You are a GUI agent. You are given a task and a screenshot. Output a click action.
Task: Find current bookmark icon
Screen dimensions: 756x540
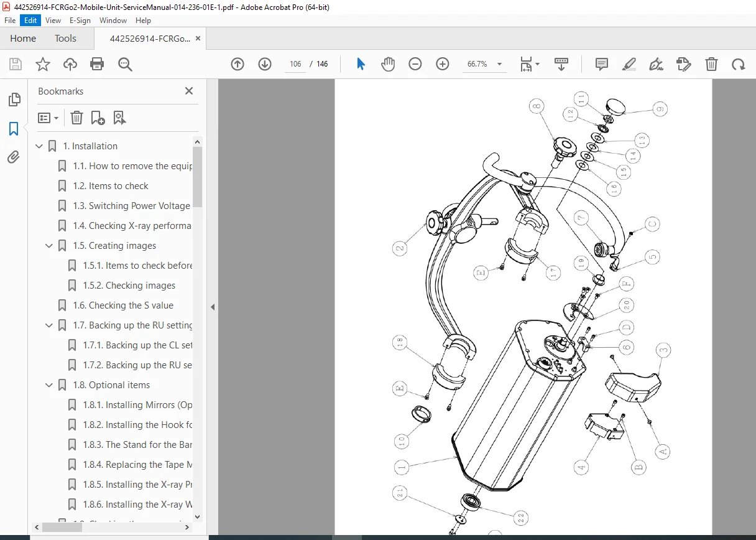coord(119,118)
